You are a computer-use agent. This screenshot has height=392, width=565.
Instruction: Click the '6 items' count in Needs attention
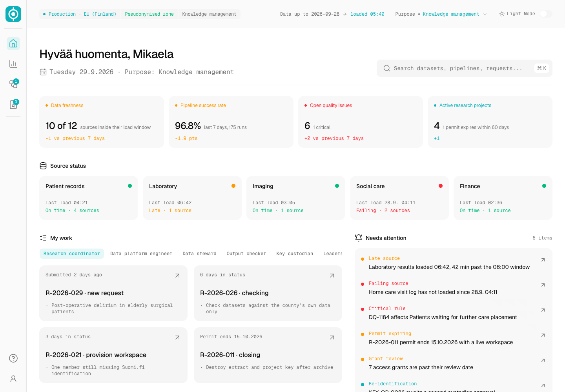542,238
